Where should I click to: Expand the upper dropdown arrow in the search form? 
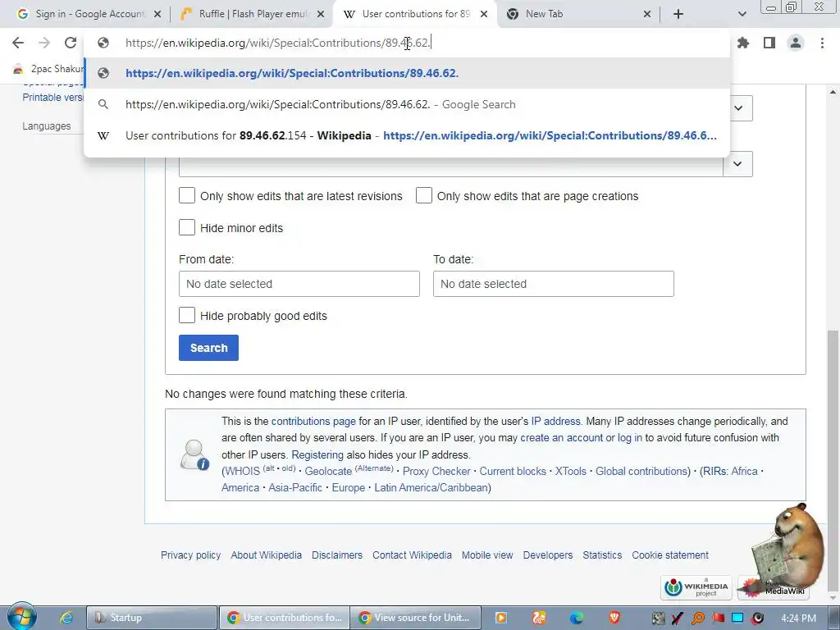(x=738, y=108)
